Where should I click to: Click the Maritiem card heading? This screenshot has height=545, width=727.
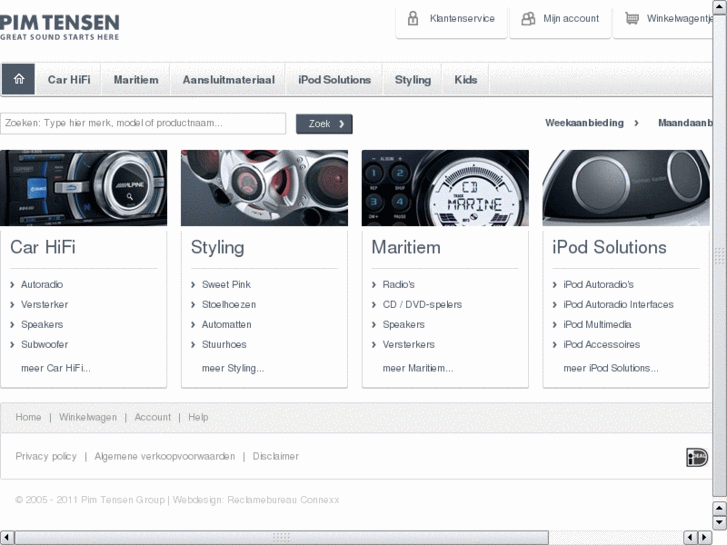(406, 247)
